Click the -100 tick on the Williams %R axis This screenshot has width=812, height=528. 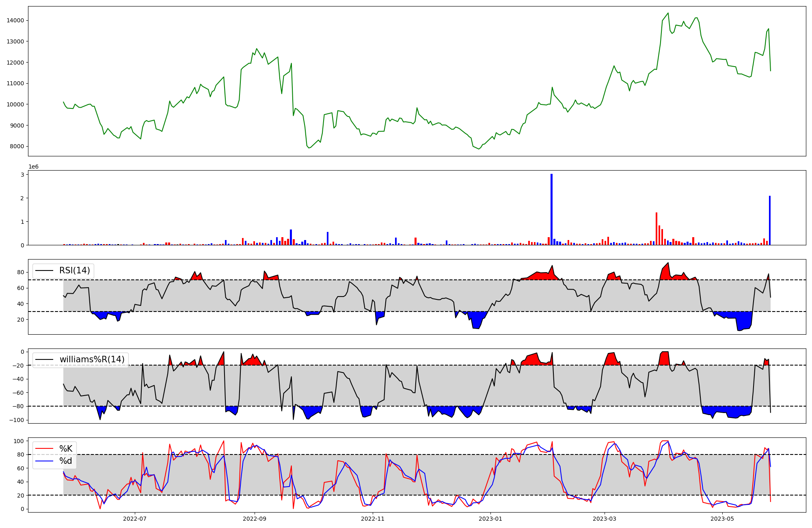(17, 420)
